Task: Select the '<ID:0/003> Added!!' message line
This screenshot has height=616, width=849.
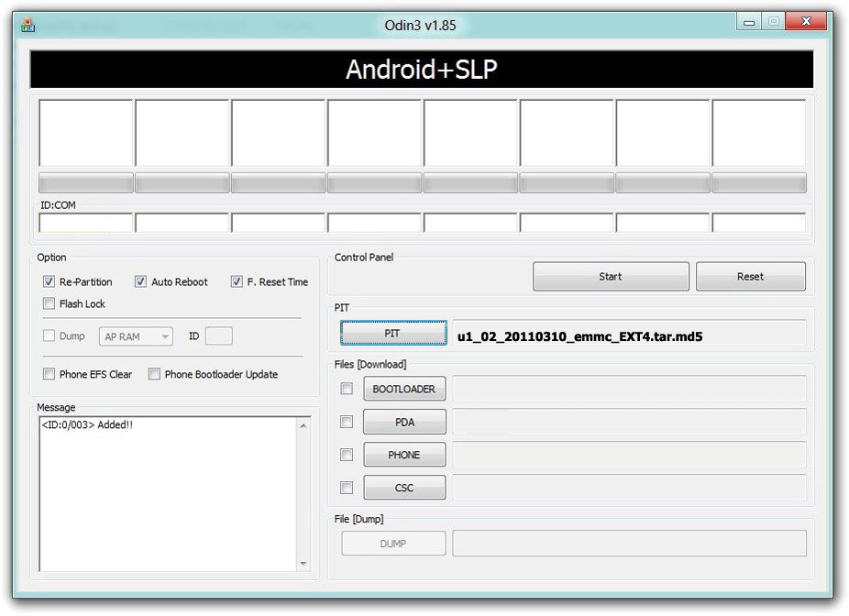Action: tap(87, 425)
